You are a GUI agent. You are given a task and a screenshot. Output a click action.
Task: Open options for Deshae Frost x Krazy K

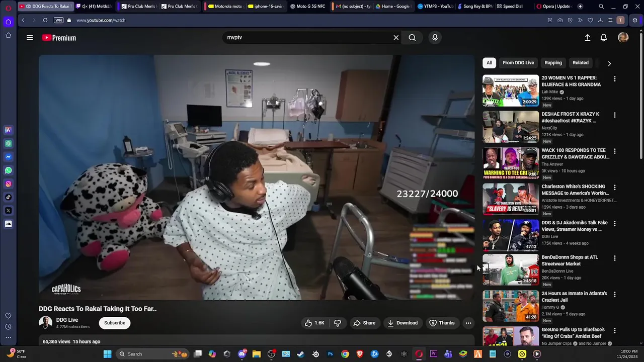coord(614,115)
